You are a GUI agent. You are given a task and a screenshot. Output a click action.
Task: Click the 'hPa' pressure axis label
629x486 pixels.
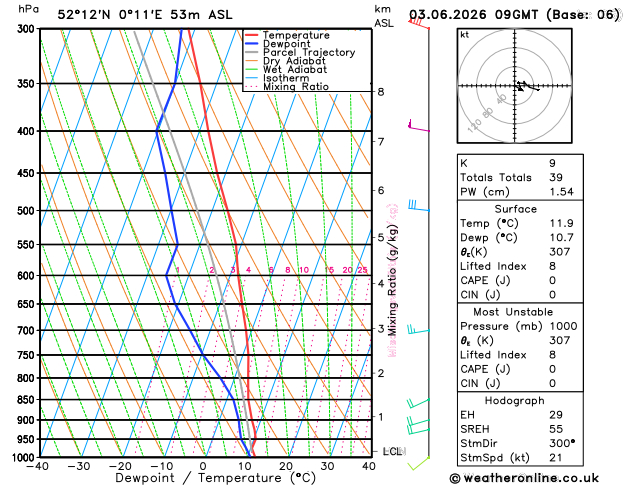click(x=28, y=9)
